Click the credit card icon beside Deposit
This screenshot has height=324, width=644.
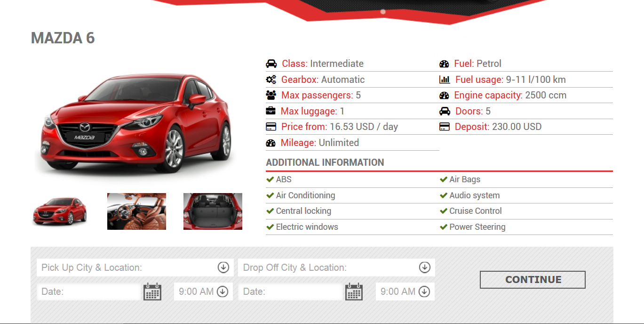(x=445, y=127)
